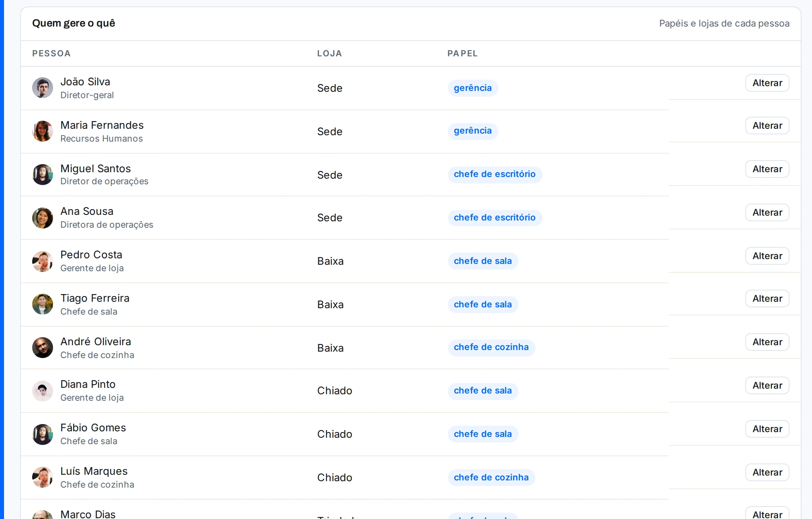Click João Silva's avatar
This screenshot has width=812, height=519.
click(x=43, y=88)
